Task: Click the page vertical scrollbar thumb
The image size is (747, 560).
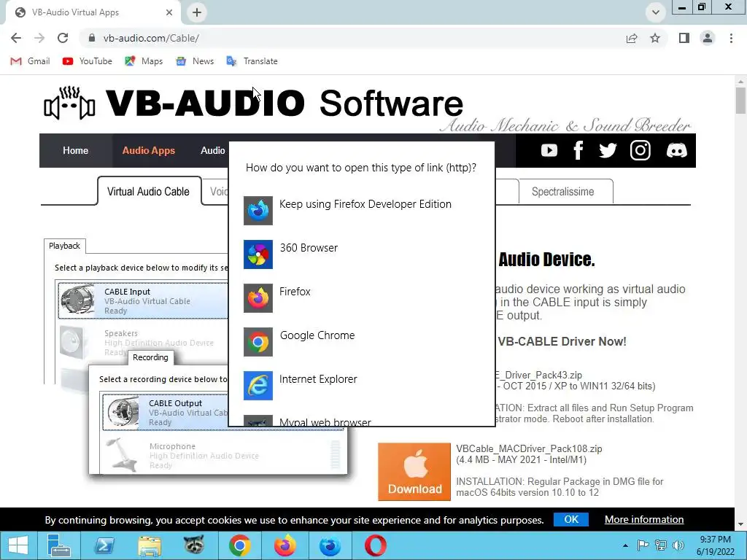Action: [x=740, y=101]
